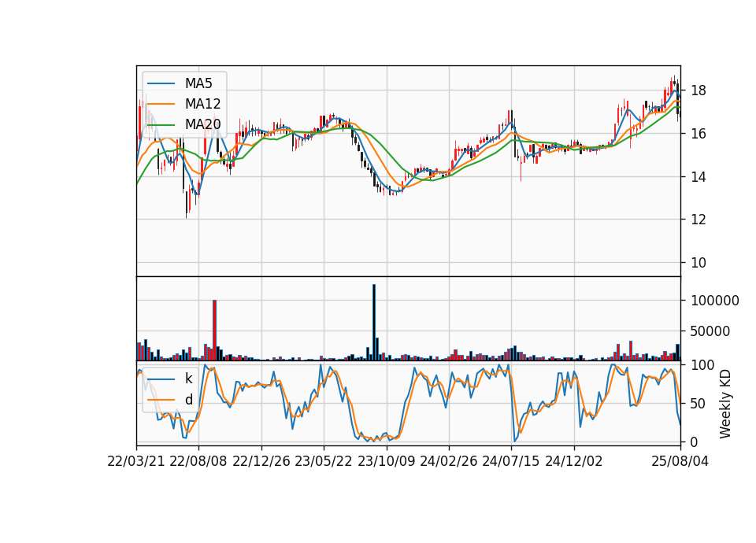Click the MA5 legend label
The image size is (756, 543).
(198, 83)
